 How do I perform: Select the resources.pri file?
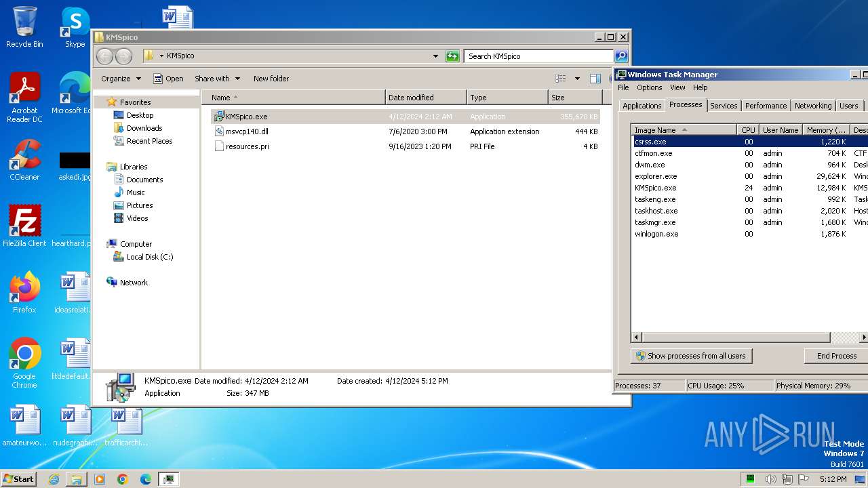(x=406, y=146)
